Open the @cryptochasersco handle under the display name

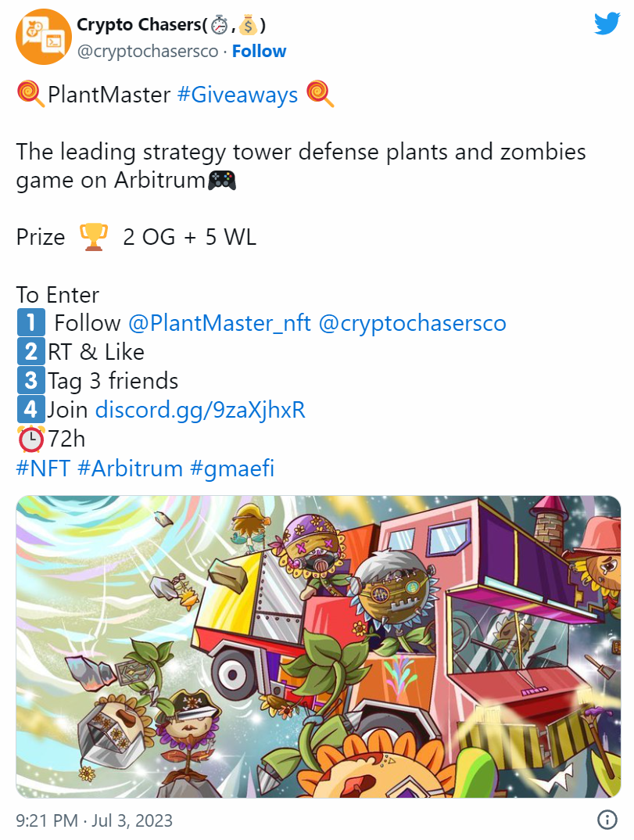pos(148,52)
